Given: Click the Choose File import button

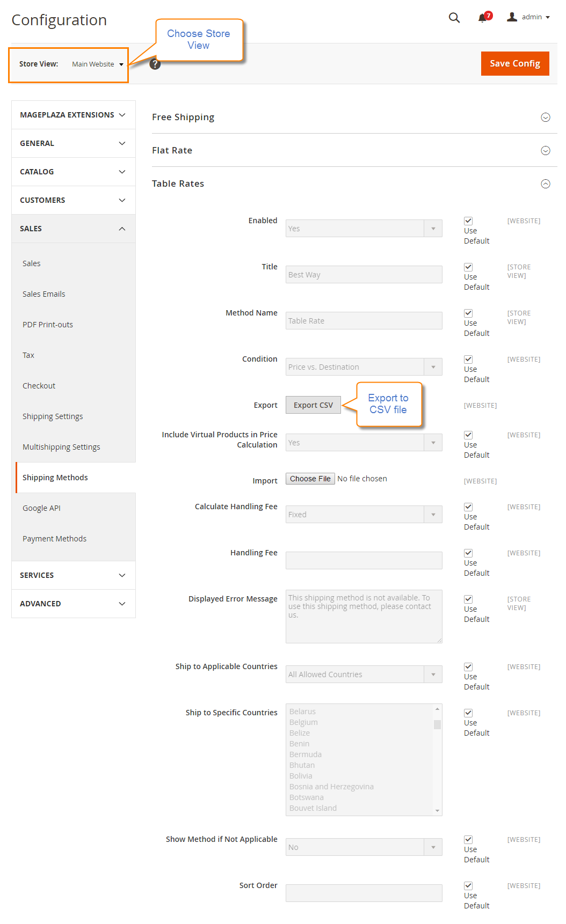Looking at the screenshot, I should 310,478.
